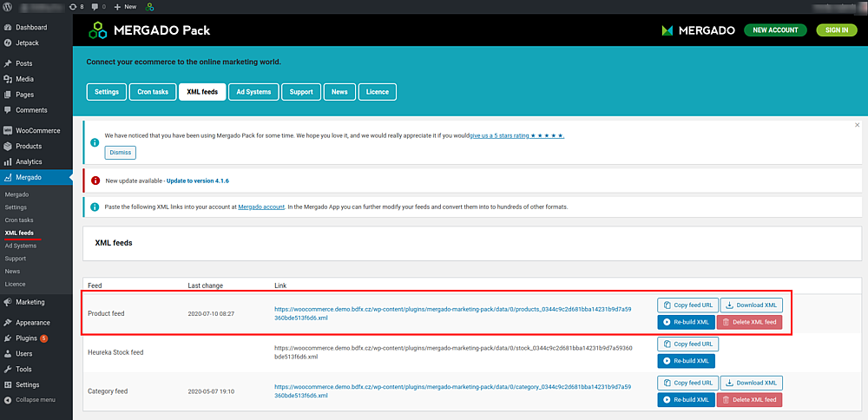
Task: Open the Media sidebar item
Action: (36, 79)
